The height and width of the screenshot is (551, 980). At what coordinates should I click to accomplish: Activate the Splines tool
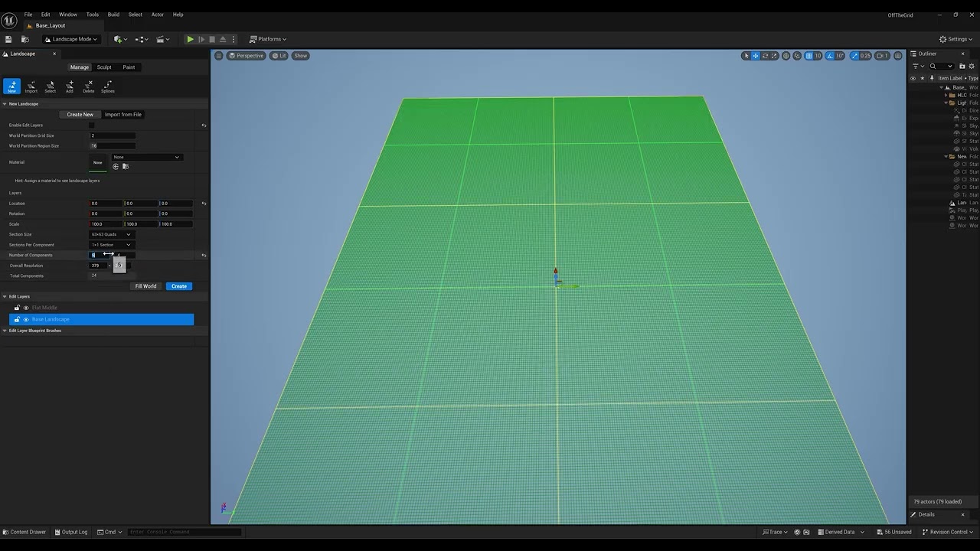click(x=107, y=86)
